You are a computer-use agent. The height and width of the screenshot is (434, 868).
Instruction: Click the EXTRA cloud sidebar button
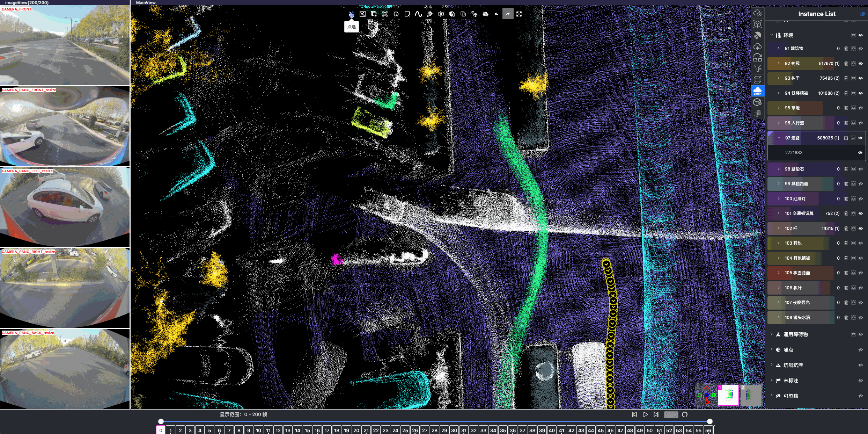point(757,91)
